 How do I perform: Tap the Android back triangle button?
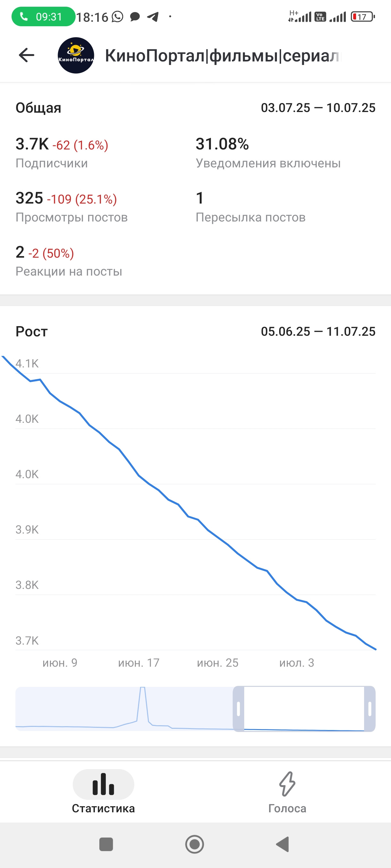(283, 844)
